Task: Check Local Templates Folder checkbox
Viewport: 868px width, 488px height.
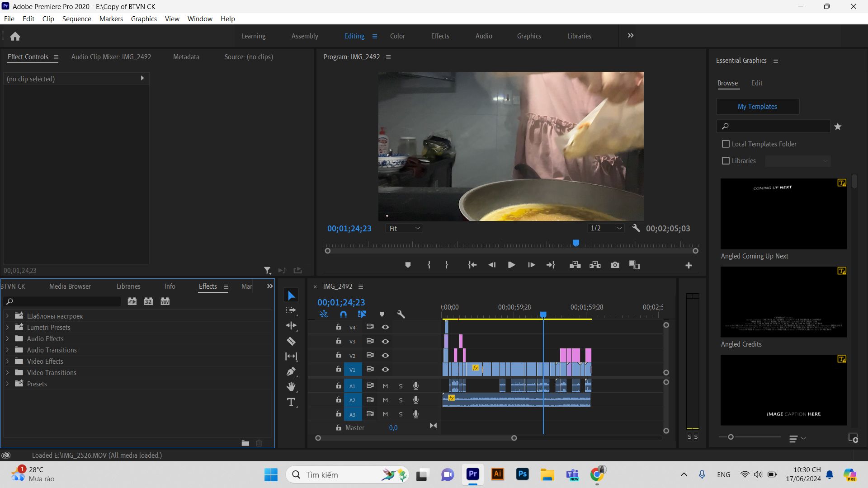Action: click(726, 144)
